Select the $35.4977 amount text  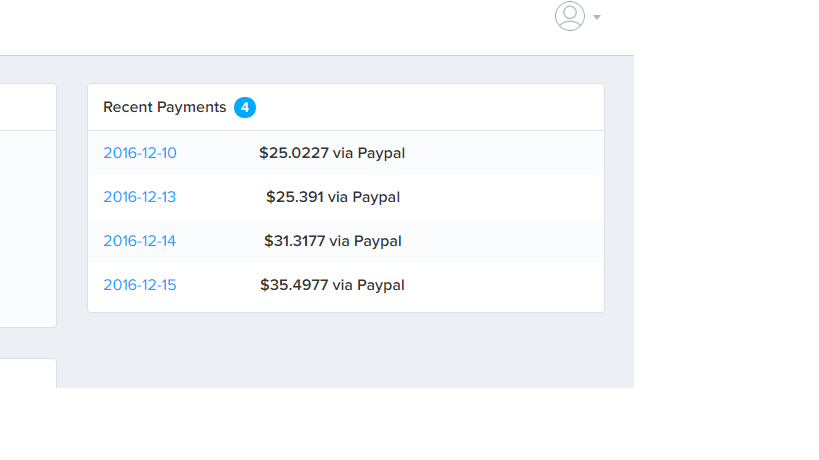tap(294, 285)
